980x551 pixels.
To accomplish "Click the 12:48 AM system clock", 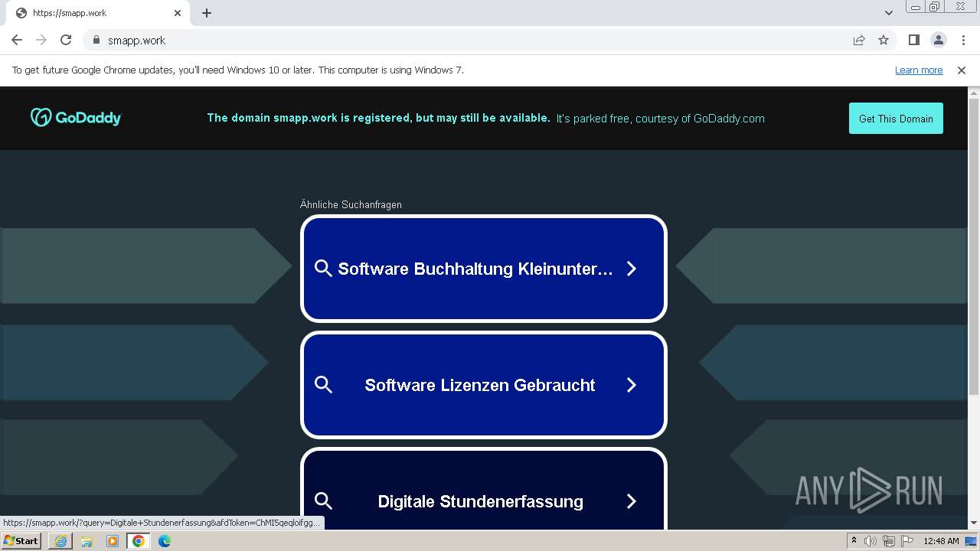I will [941, 541].
